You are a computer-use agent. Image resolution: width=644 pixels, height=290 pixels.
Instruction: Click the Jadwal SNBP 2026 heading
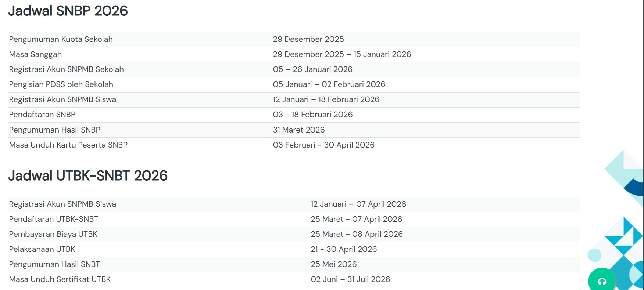(68, 11)
